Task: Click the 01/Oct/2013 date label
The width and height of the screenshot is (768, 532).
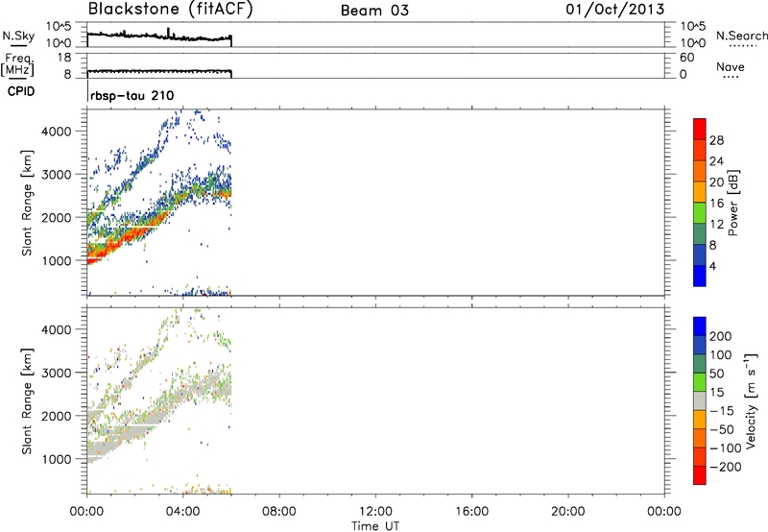Action: (615, 10)
